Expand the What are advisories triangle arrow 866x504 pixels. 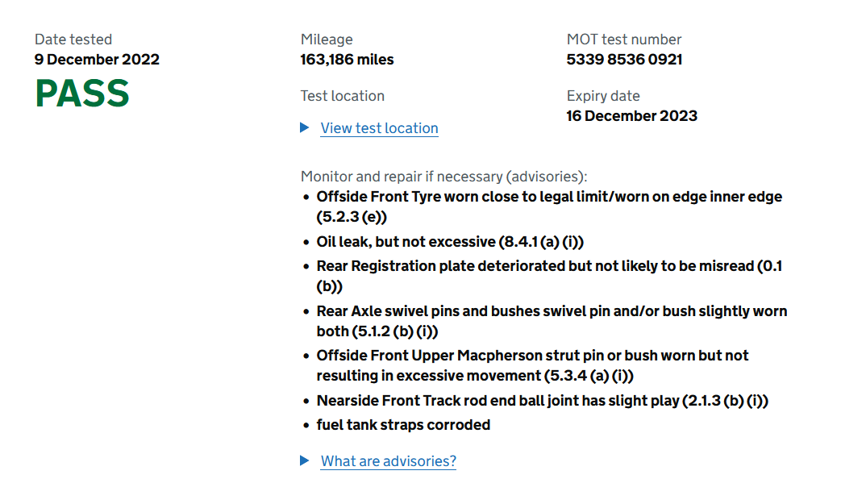(x=304, y=460)
